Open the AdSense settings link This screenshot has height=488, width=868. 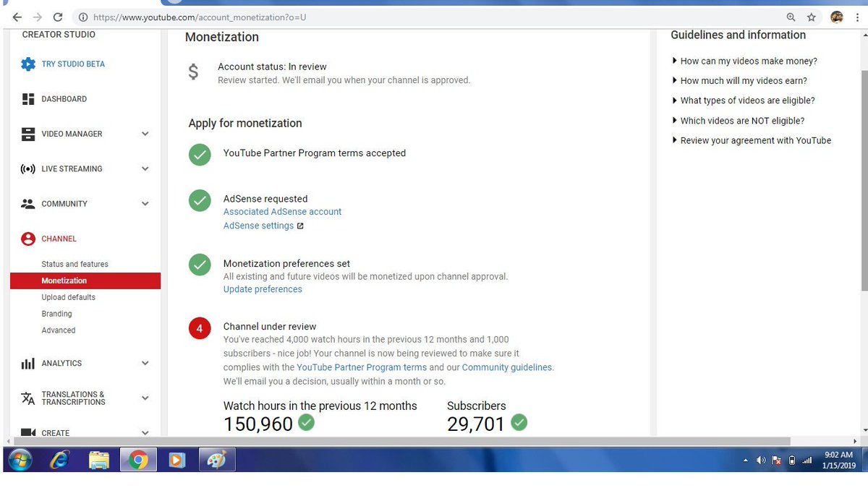coord(258,226)
